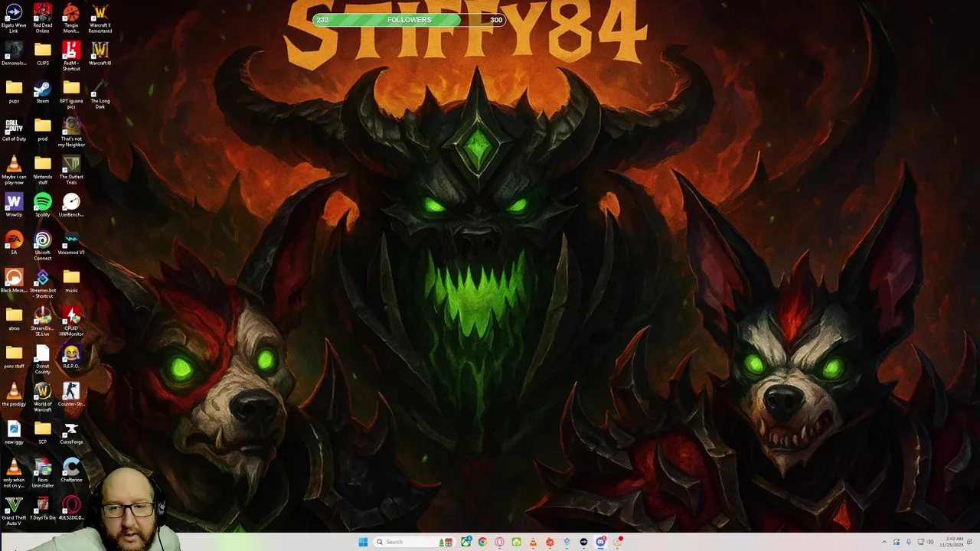Launch Voicemod V3 shortcut
This screenshot has width=980, height=551.
click(71, 243)
